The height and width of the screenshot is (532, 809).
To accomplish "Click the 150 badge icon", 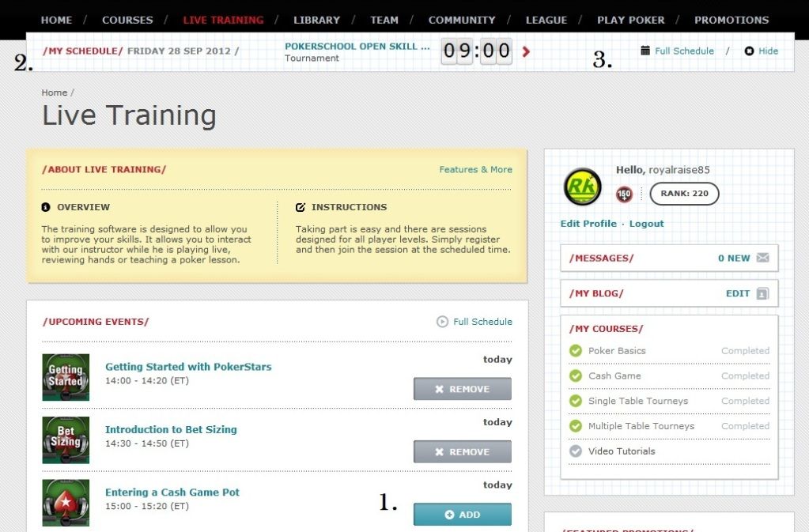I will [x=624, y=194].
